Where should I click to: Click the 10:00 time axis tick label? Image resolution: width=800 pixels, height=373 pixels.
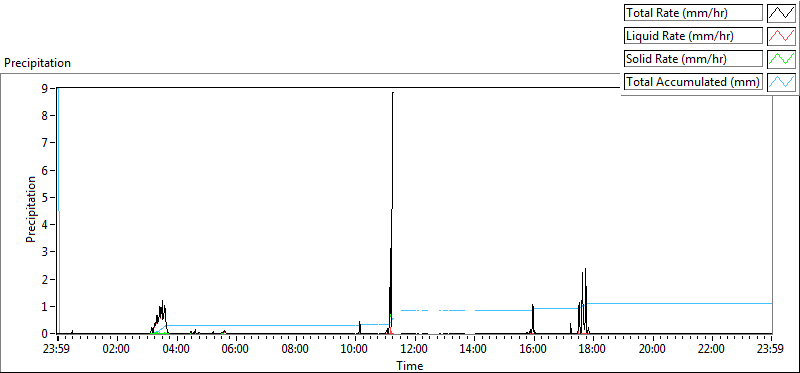pyautogui.click(x=355, y=350)
